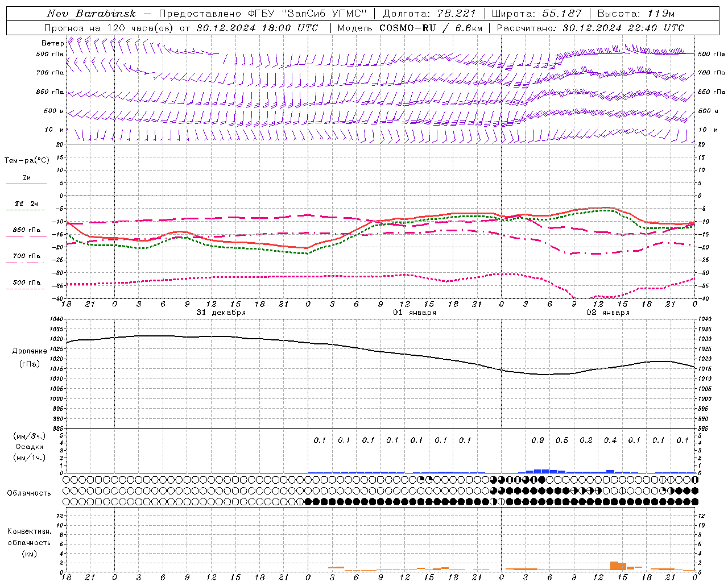728x582 pixels.
Task: Select the 'Широта: 55.187' header value
Action: coord(536,14)
